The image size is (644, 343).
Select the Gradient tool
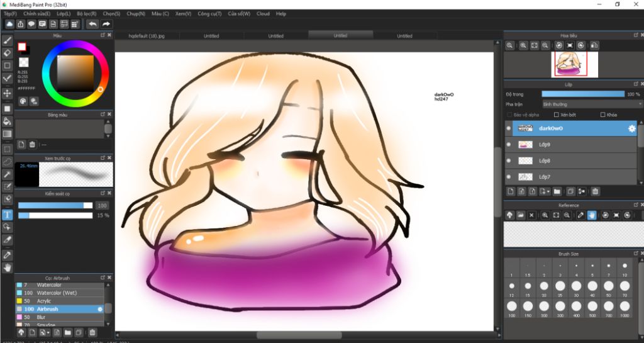pyautogui.click(x=7, y=133)
